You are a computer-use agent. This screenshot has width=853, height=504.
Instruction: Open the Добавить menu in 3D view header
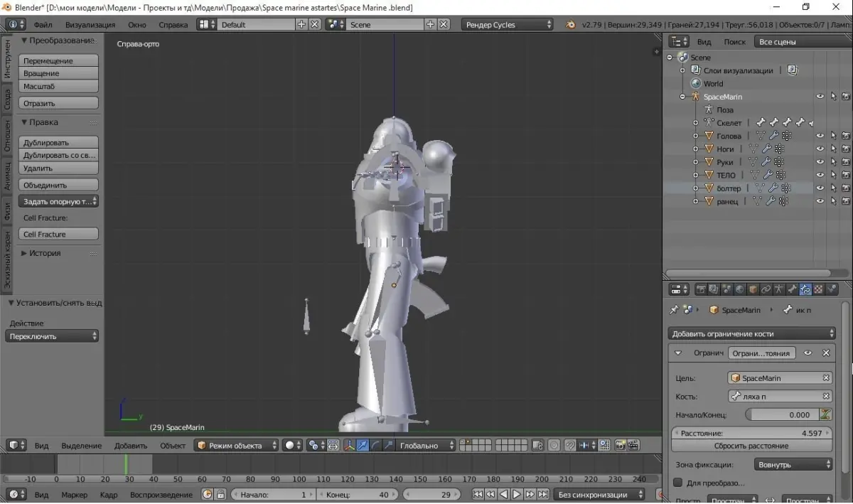(x=131, y=446)
